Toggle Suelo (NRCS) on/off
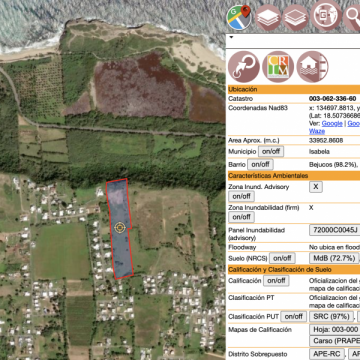 (282, 258)
